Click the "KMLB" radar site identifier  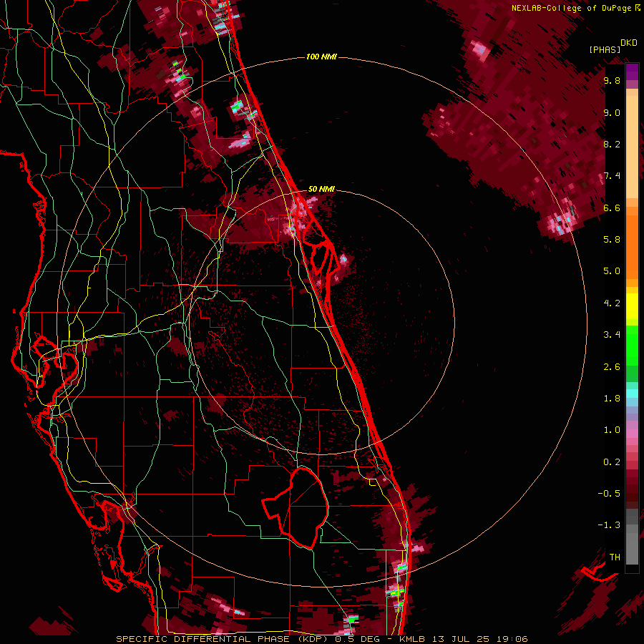pyautogui.click(x=412, y=639)
